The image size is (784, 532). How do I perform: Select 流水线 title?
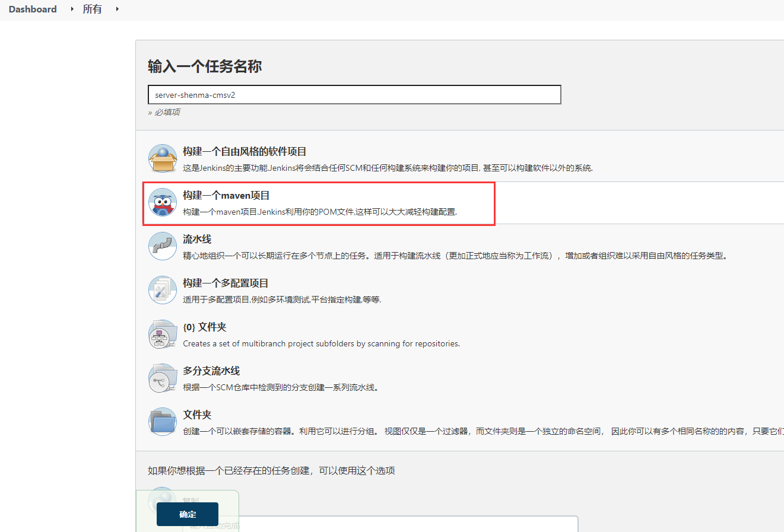(197, 239)
